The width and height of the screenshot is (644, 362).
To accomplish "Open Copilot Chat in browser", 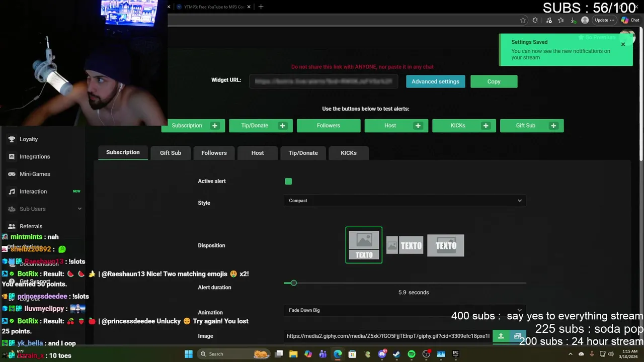I will [x=630, y=20].
